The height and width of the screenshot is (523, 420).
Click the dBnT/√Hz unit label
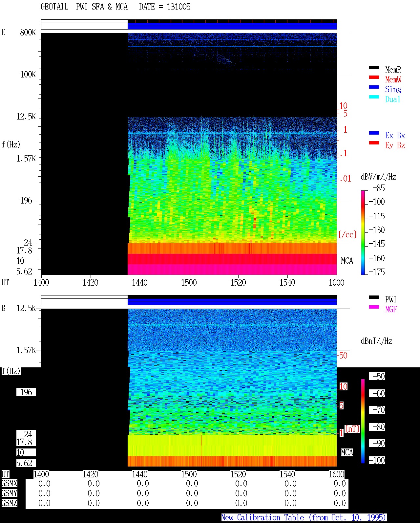pos(377,341)
